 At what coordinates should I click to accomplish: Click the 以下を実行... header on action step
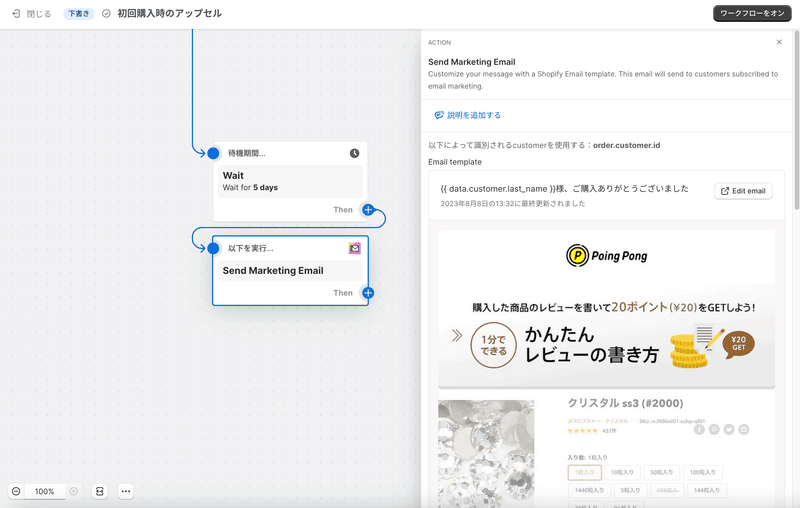click(251, 248)
